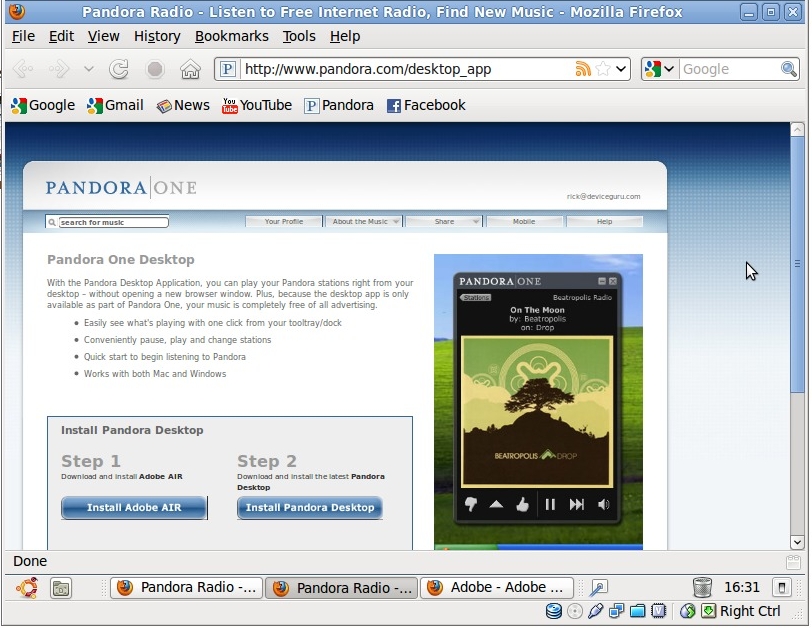The width and height of the screenshot is (812, 628).
Task: Click the panel icon right of the clock
Action: [x=781, y=588]
